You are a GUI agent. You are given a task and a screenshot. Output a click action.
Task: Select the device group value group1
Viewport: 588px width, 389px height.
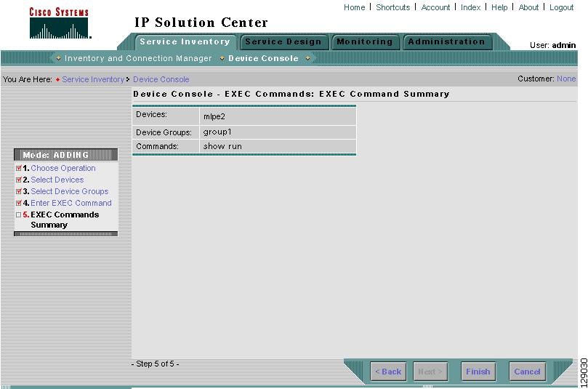(x=217, y=132)
